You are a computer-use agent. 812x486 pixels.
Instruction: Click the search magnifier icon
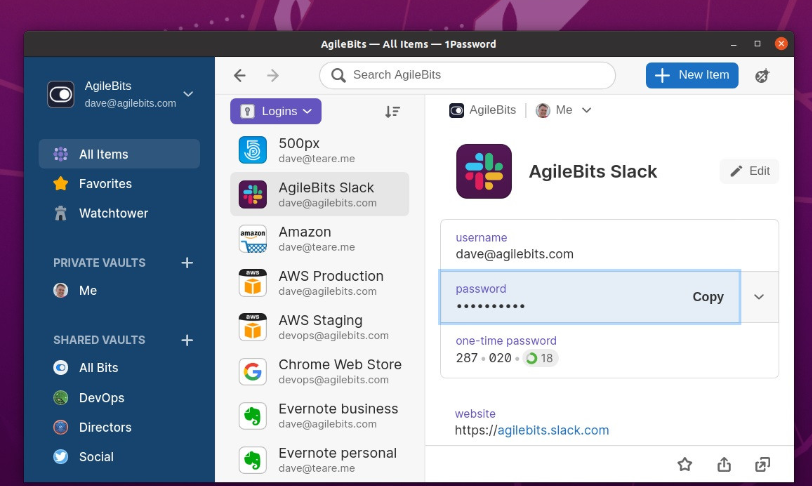338,76
